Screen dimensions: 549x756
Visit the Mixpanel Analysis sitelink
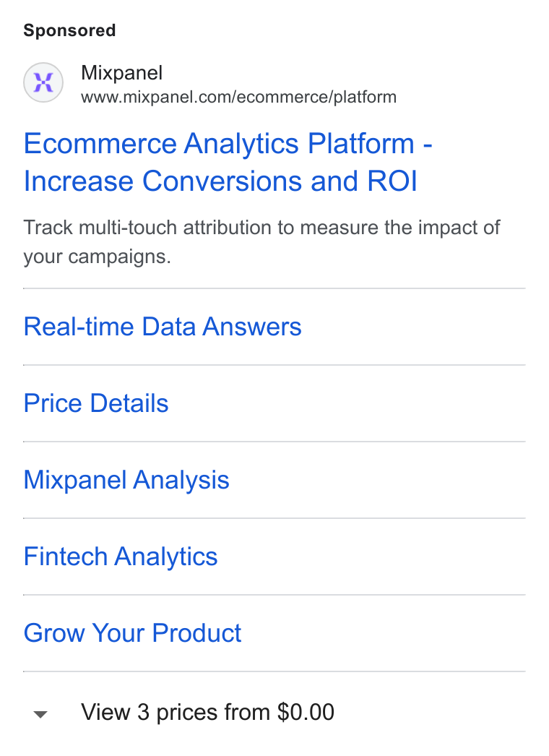(126, 480)
